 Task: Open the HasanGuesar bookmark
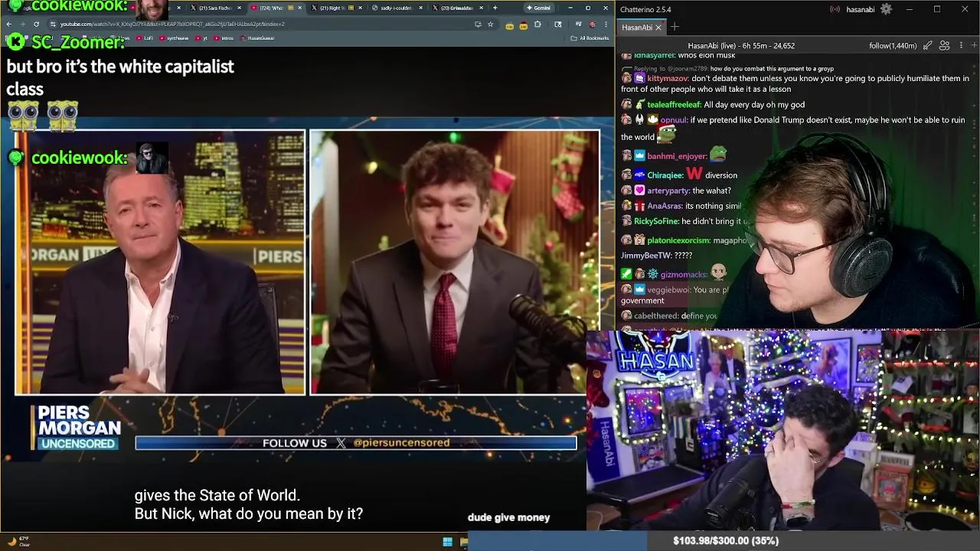258,37
